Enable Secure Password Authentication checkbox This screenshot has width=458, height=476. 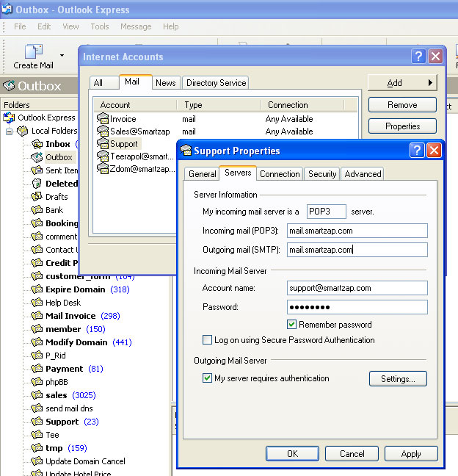tap(207, 339)
